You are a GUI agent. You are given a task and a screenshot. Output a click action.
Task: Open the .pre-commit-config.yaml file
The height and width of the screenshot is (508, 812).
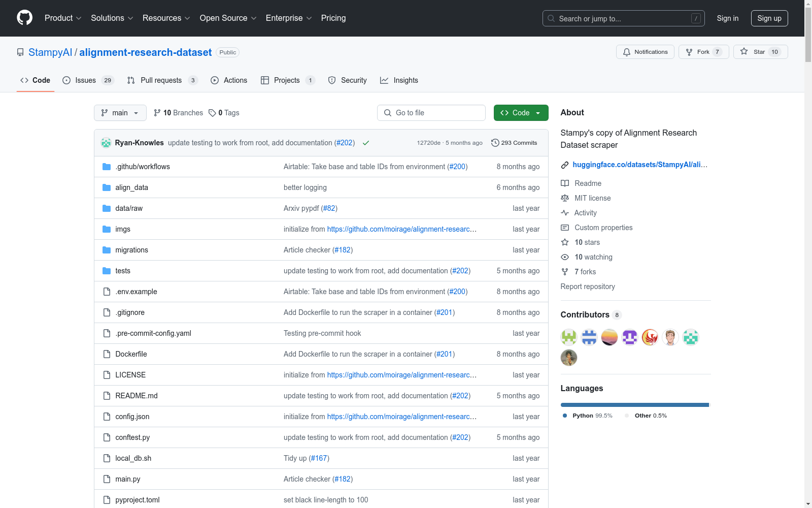coord(153,333)
